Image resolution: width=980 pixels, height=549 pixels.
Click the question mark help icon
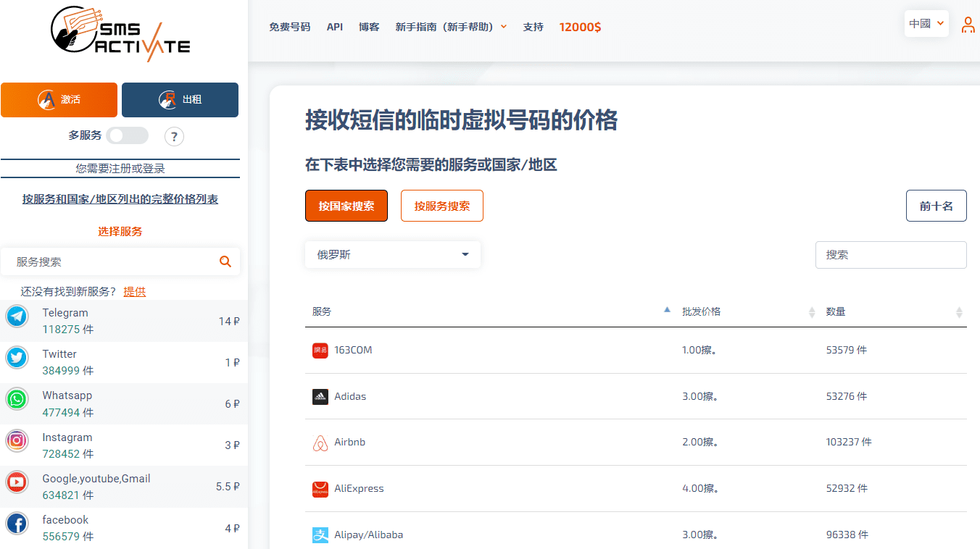(x=174, y=136)
